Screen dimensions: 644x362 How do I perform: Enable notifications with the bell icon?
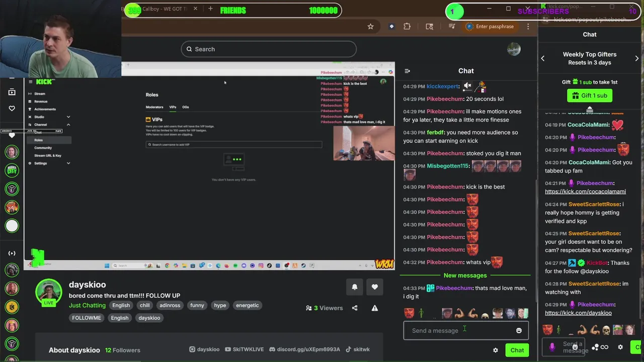coord(355,287)
